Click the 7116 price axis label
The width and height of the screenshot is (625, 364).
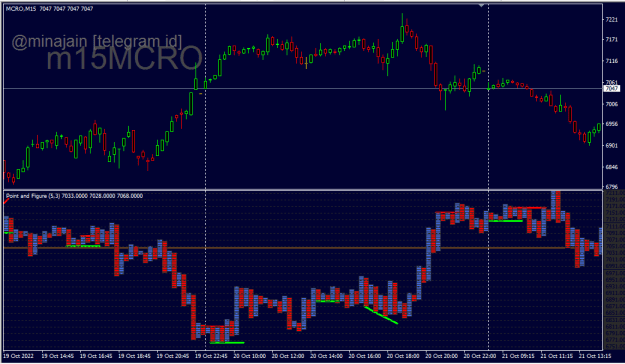tap(611, 61)
